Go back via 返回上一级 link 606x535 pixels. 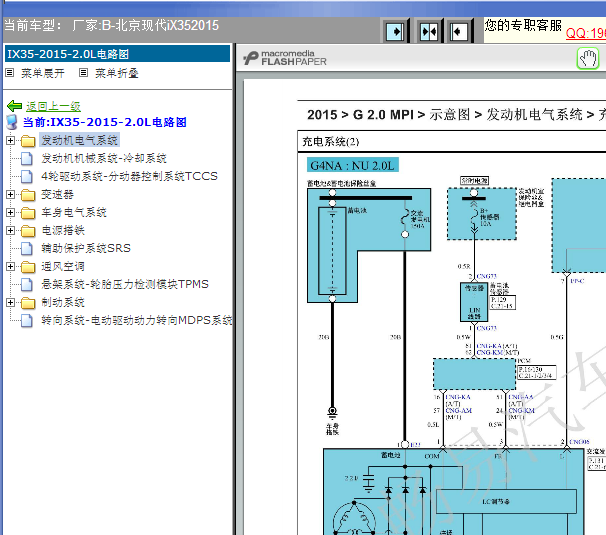pos(53,106)
